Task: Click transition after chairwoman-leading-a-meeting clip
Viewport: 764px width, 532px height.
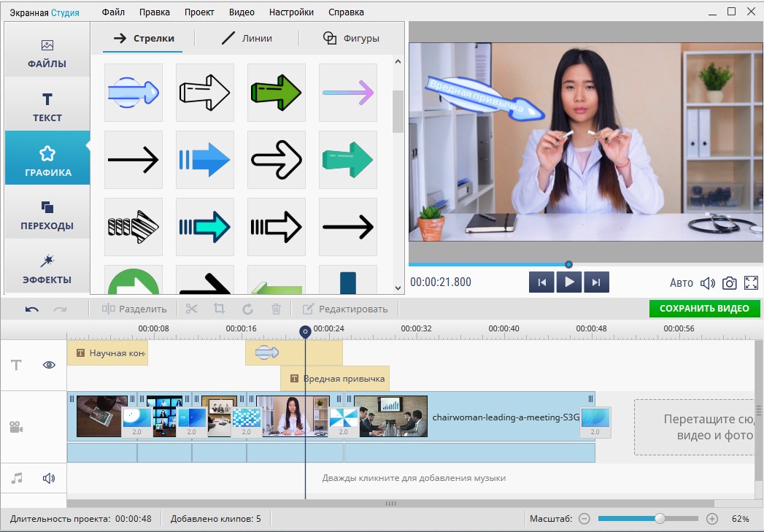Action: point(595,422)
